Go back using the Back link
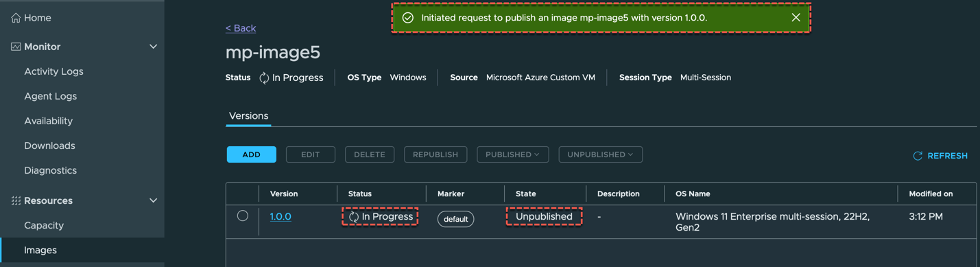 pos(241,28)
